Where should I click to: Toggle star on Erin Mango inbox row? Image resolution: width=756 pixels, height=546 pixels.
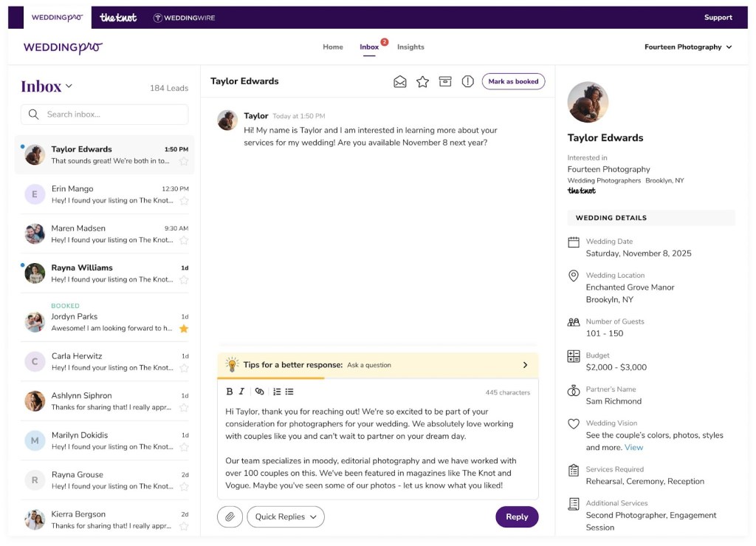pyautogui.click(x=184, y=201)
